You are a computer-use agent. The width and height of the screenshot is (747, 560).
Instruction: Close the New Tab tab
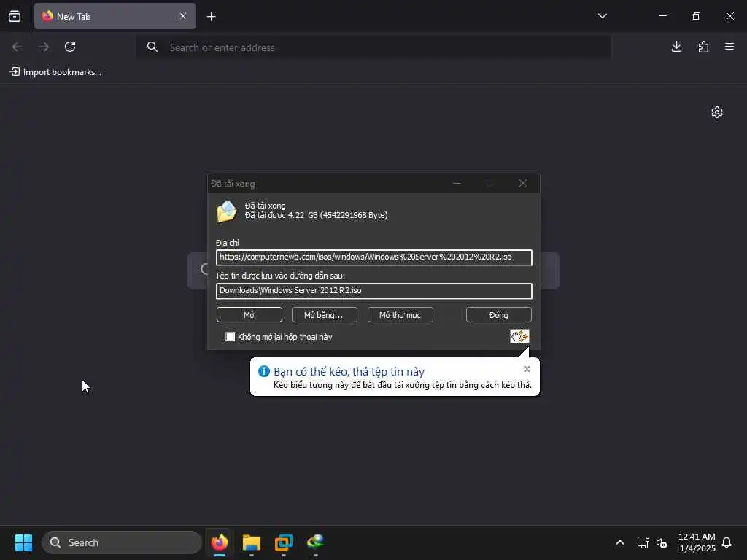pos(183,16)
